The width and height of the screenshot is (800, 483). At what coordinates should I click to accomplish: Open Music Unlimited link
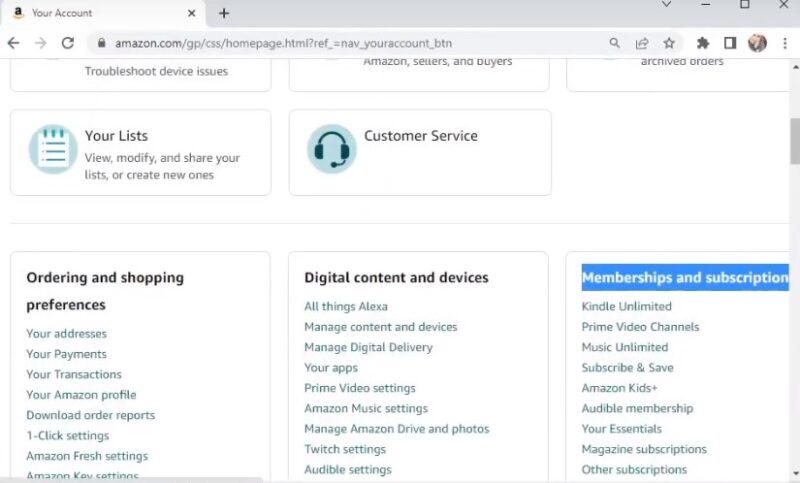tap(624, 347)
